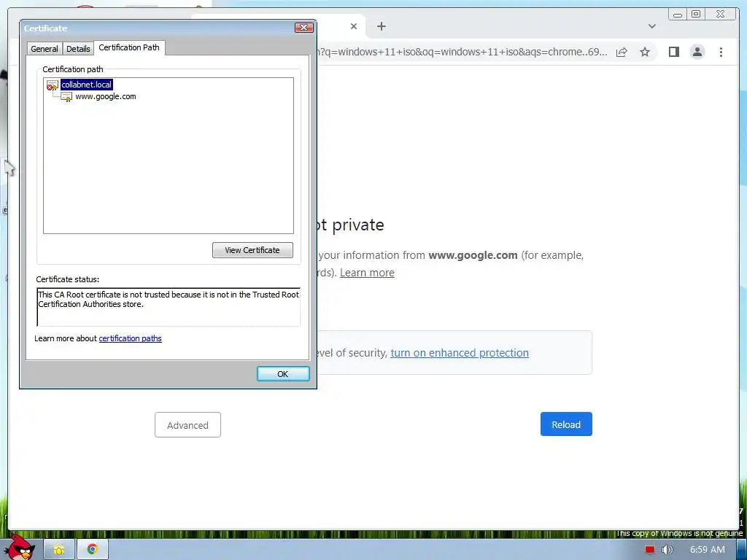Open a new Chrome tab
The image size is (747, 560).
click(x=381, y=26)
